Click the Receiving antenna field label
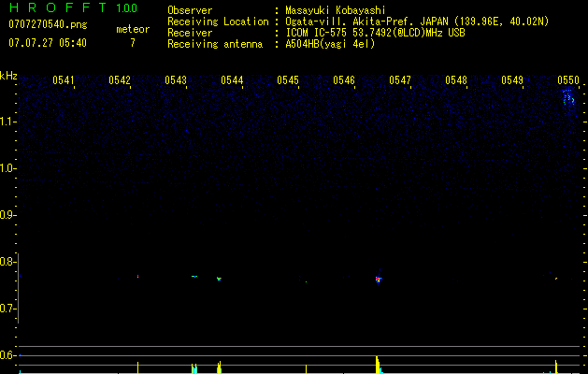This screenshot has height=374, width=588. (215, 44)
